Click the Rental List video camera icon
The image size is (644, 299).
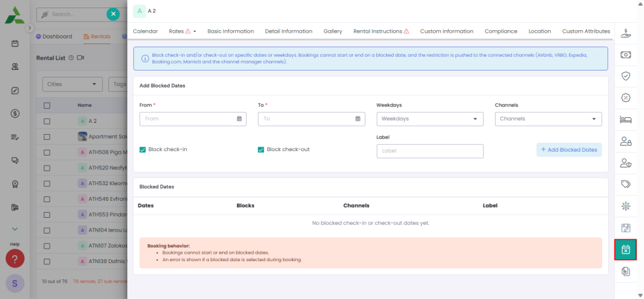(x=80, y=58)
